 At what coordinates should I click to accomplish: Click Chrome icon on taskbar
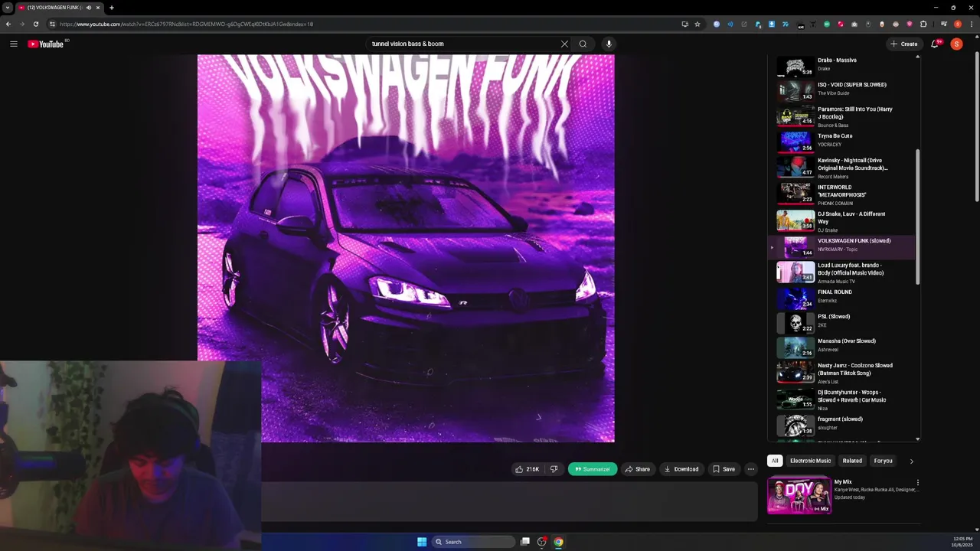point(559,542)
